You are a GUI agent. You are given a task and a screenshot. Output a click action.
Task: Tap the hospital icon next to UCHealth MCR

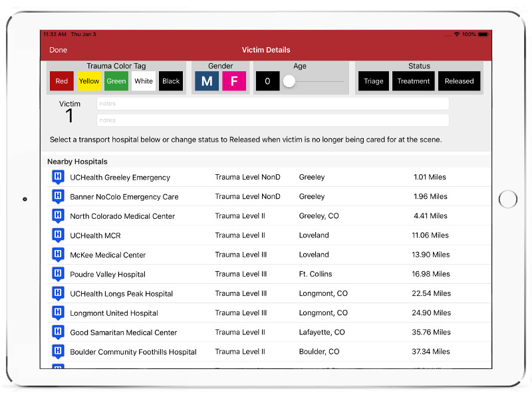tap(58, 235)
